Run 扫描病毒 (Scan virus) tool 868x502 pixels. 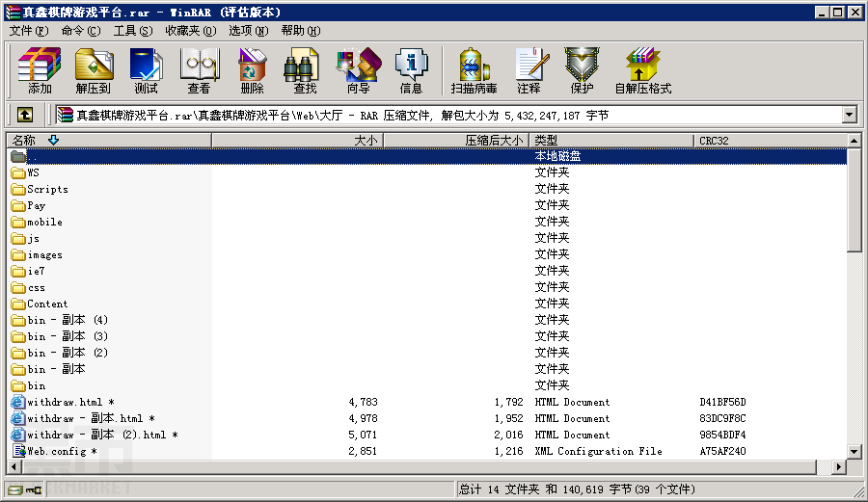coord(474,70)
